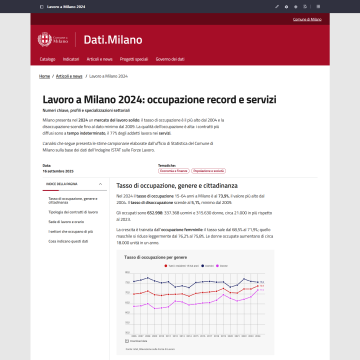Toggle the magenta legend series in chart
Image resolution: width=360 pixels, height=360 pixels.
(x=222, y=266)
